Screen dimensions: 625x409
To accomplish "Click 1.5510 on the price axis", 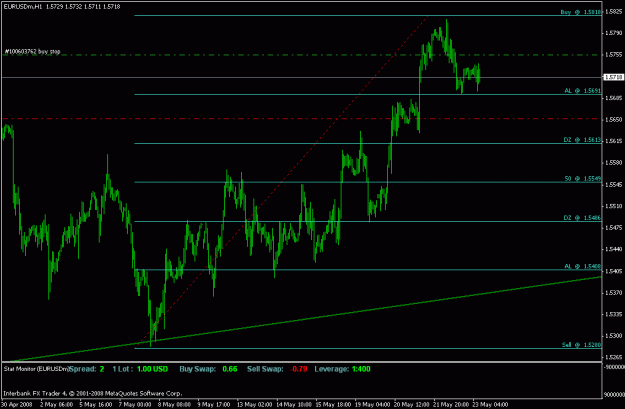I will click(614, 206).
